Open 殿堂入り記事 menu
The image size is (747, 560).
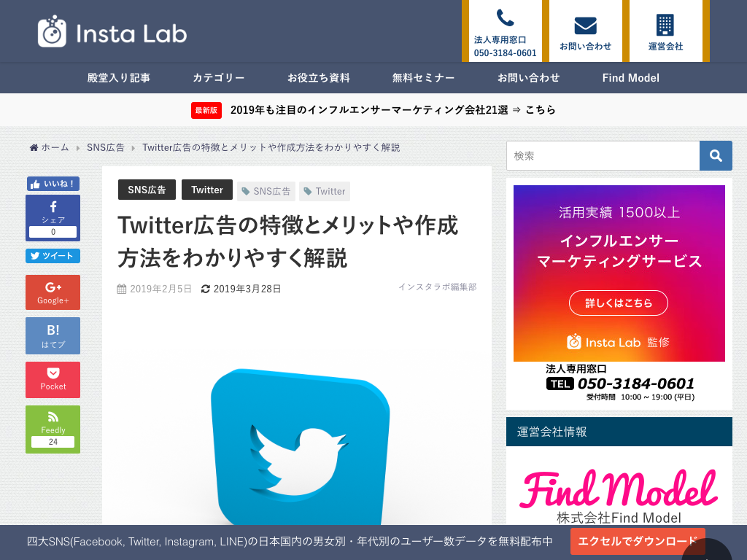coord(119,77)
